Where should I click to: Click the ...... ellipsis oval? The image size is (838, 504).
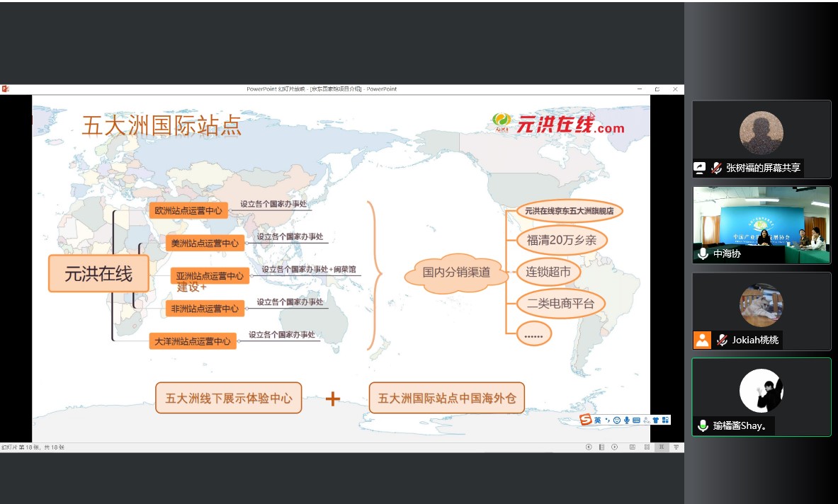pyautogui.click(x=534, y=334)
